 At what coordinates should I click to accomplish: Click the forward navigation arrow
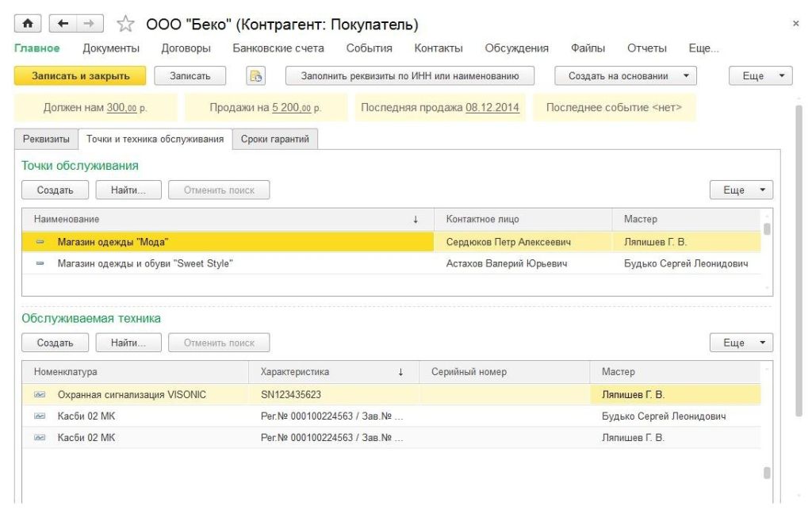coord(90,23)
